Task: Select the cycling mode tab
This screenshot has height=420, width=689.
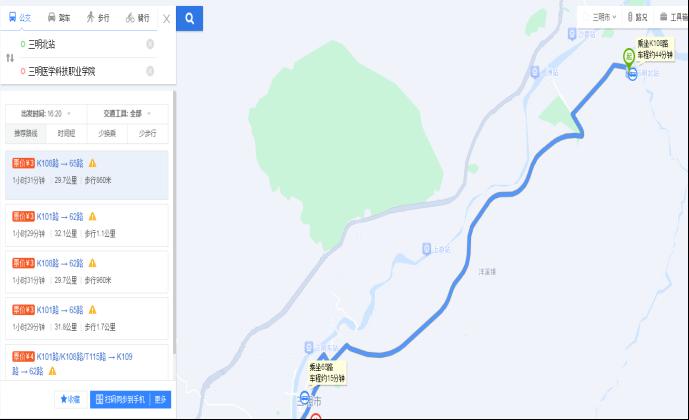Action: point(138,18)
